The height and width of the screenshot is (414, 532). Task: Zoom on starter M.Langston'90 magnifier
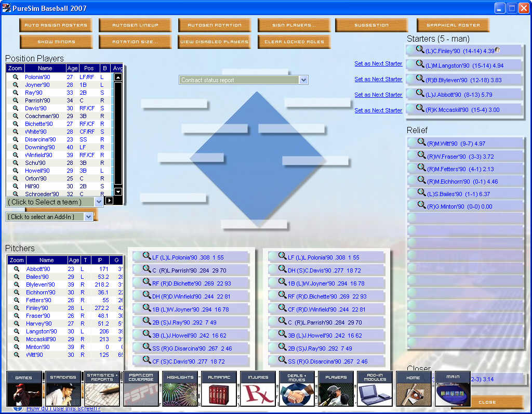pyautogui.click(x=420, y=64)
